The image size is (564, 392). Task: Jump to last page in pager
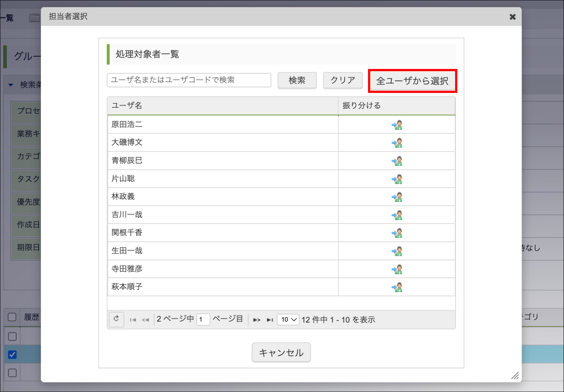[270, 320]
